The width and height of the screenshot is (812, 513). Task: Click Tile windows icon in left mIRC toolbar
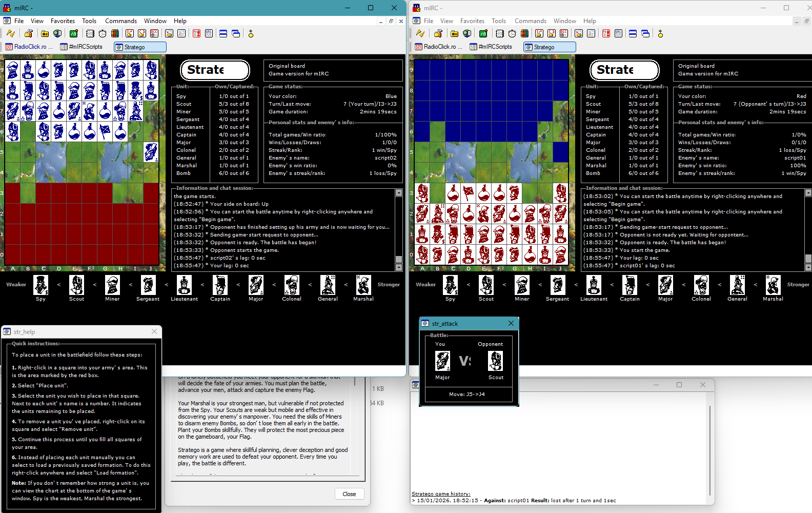pyautogui.click(x=224, y=33)
